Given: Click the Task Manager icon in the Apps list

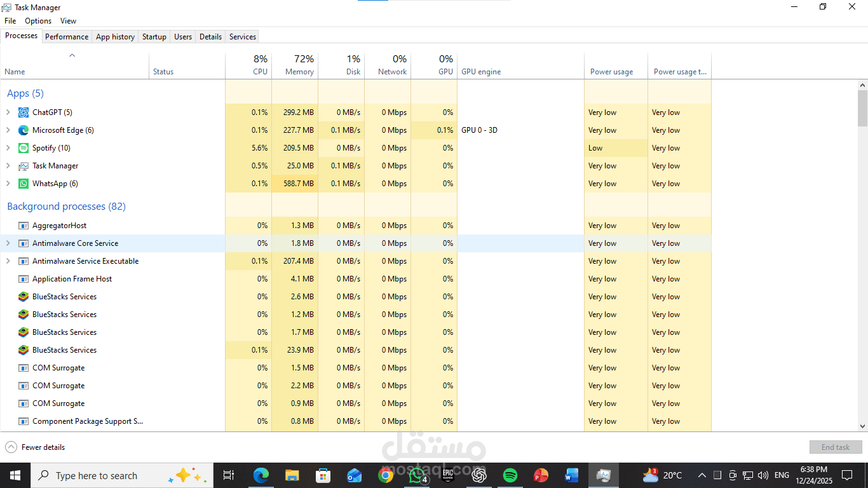Looking at the screenshot, I should (x=24, y=166).
